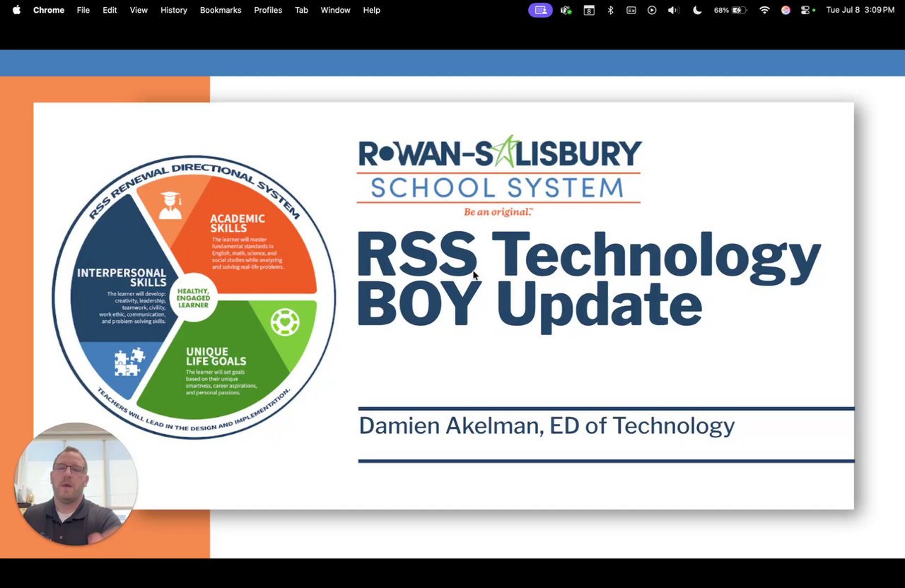
Task: Click the 'Healthy, Engaged Learner' center circle
Action: click(193, 297)
